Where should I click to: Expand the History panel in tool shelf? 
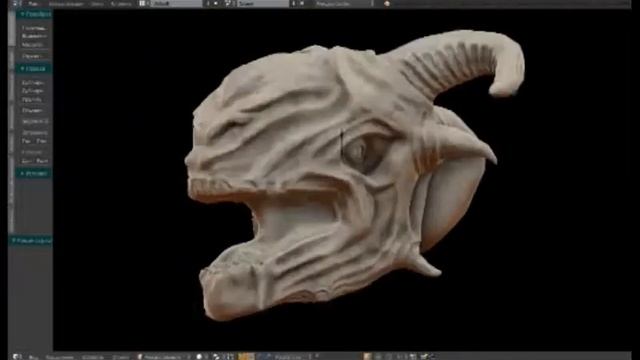pyautogui.click(x=34, y=173)
